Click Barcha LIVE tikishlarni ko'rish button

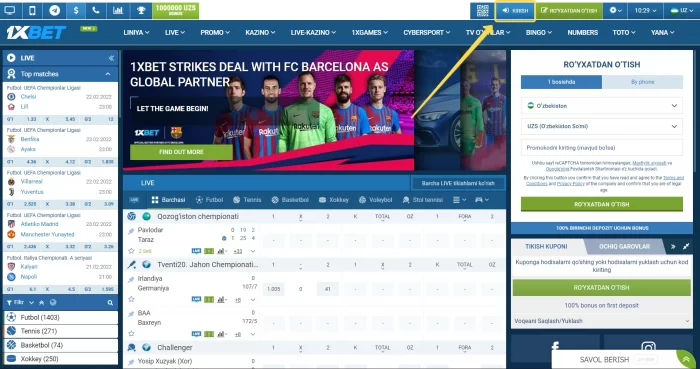(x=458, y=183)
